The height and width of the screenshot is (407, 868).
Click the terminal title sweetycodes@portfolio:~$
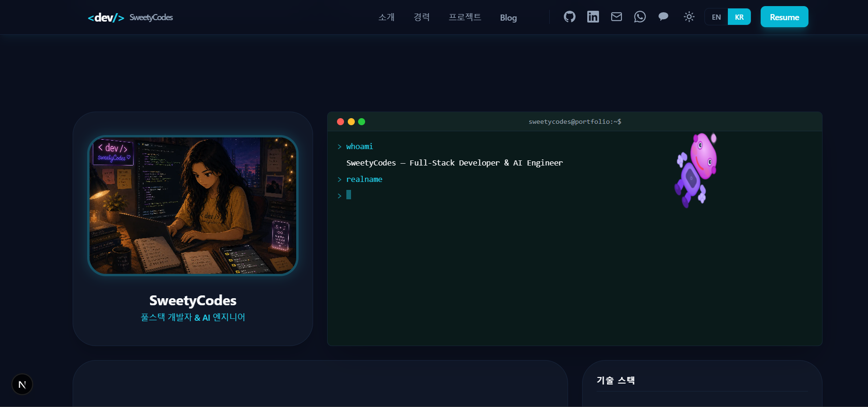[x=575, y=122]
